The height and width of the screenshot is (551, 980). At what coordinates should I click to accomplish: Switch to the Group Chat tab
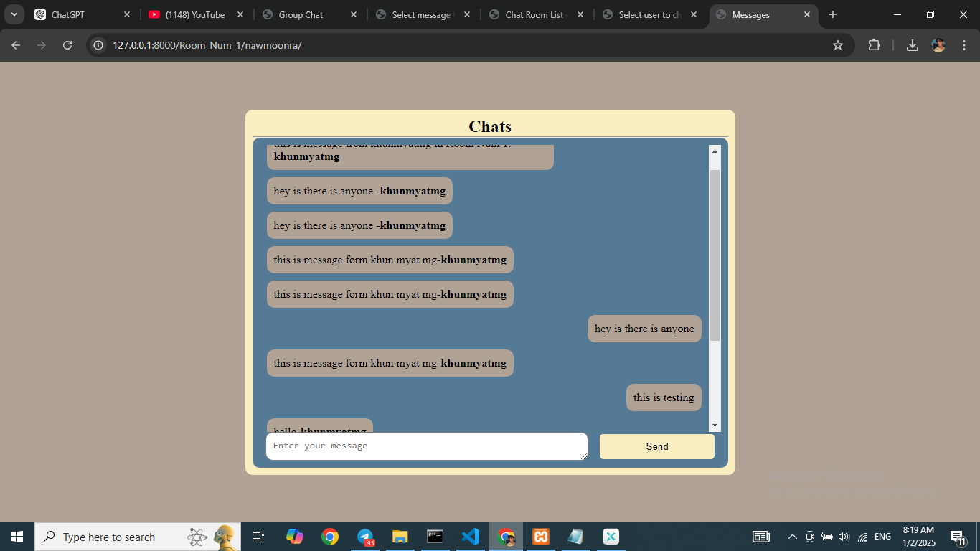click(301, 14)
